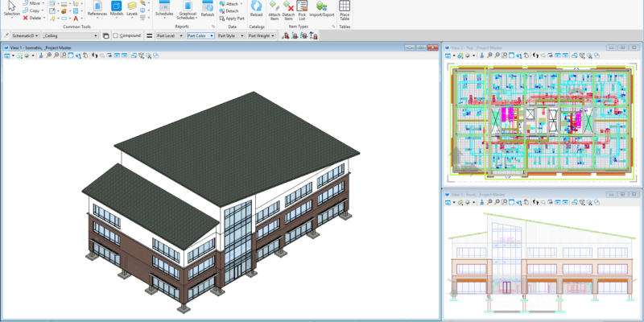Click the Copy tool in Common Tools
Screen dimensions: 644x322
click(33, 10)
